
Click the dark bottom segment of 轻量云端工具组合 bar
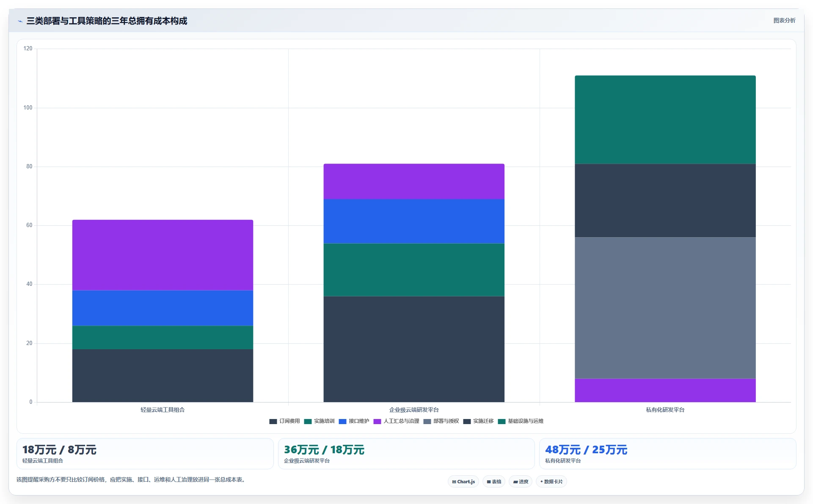coord(163,375)
